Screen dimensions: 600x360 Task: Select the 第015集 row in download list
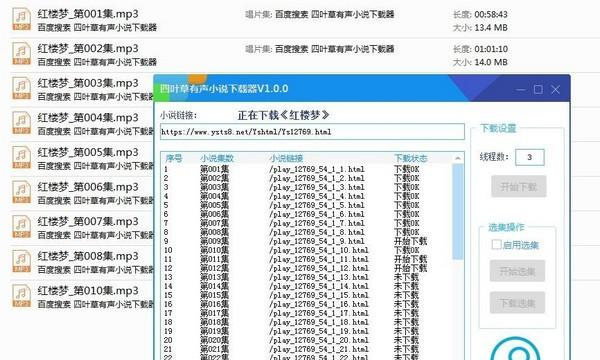point(306,295)
